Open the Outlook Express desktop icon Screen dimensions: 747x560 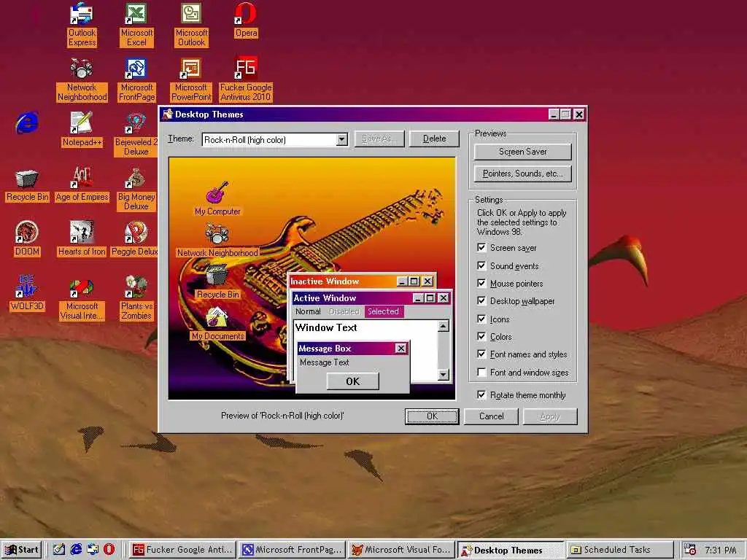(x=82, y=25)
